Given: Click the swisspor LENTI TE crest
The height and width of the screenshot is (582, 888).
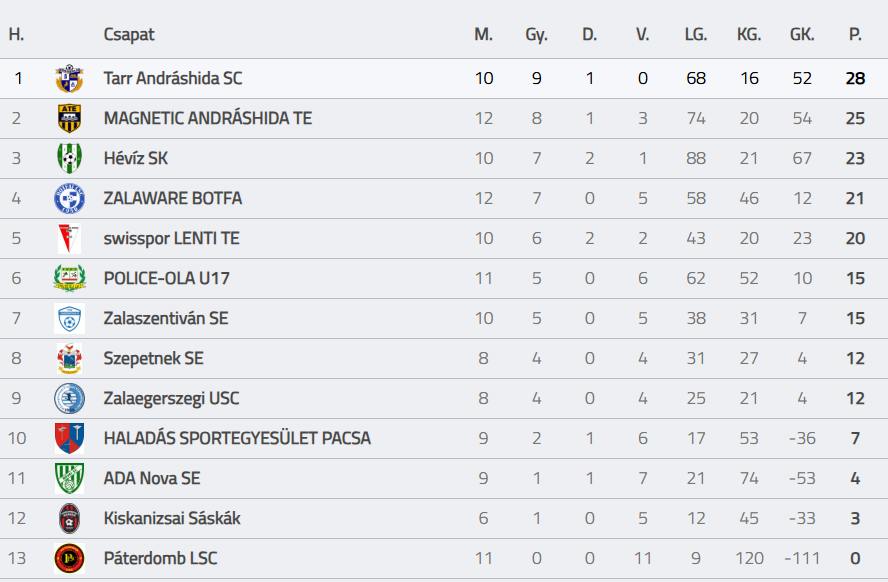Looking at the screenshot, I should pos(69,239).
